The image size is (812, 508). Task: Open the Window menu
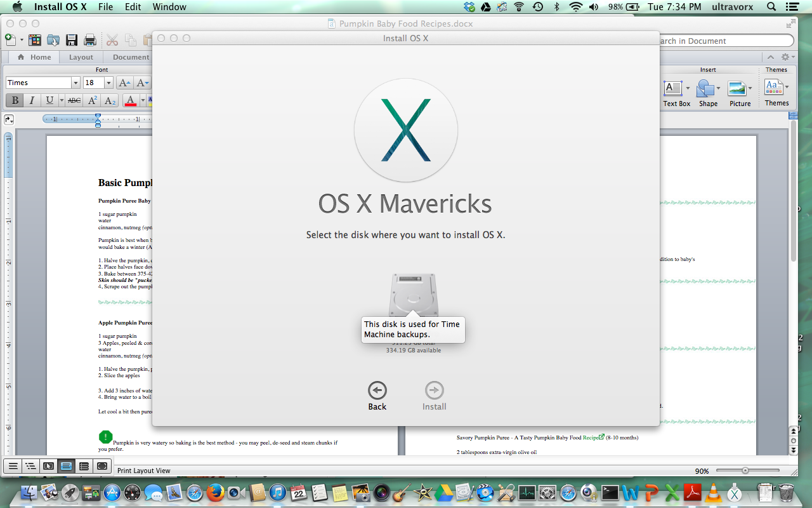(169, 7)
